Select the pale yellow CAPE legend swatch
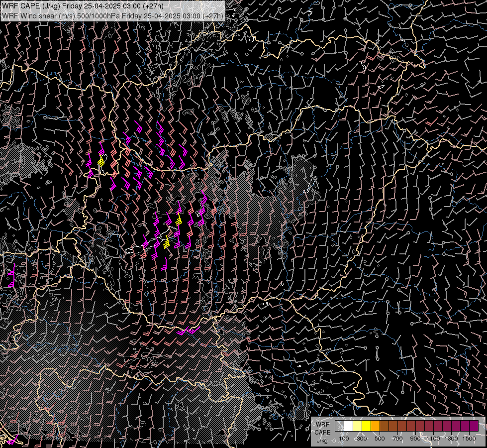Screen dimensions: 487x448 point(358,426)
